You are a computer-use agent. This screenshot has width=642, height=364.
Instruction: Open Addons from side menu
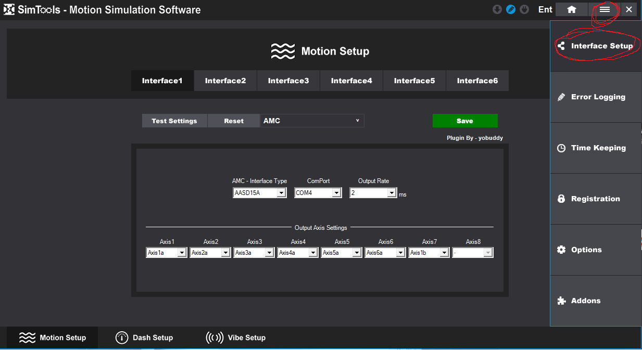(596, 301)
